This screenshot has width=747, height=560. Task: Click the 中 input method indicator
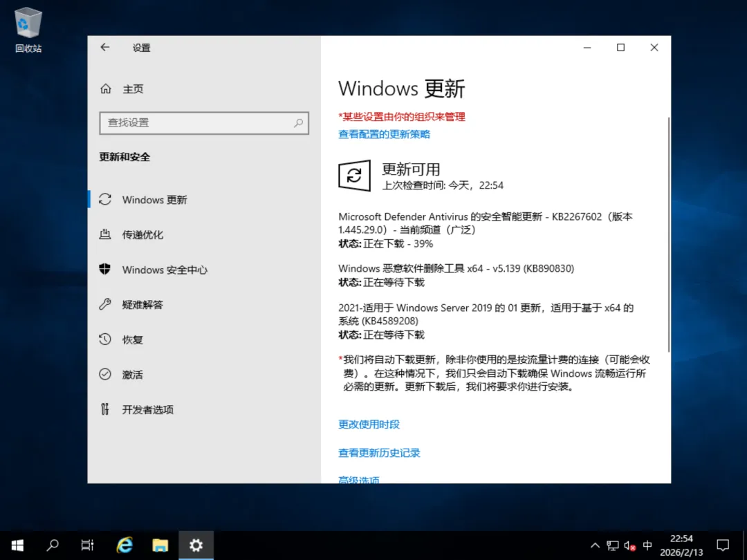(x=647, y=545)
